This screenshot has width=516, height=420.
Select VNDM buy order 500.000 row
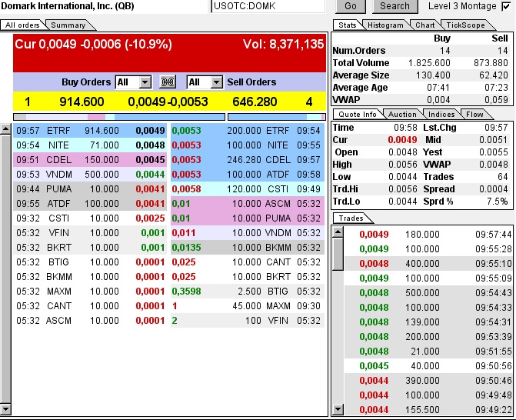90,175
